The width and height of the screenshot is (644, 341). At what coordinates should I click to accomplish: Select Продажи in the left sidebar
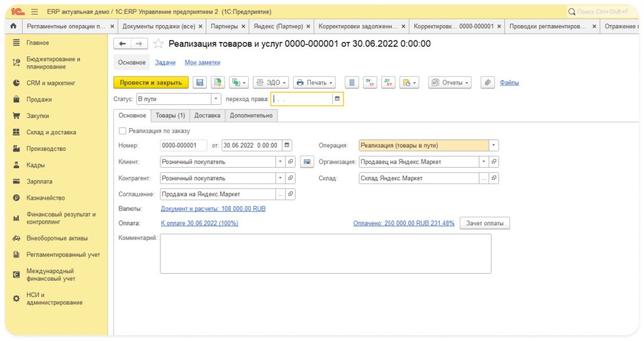click(39, 99)
